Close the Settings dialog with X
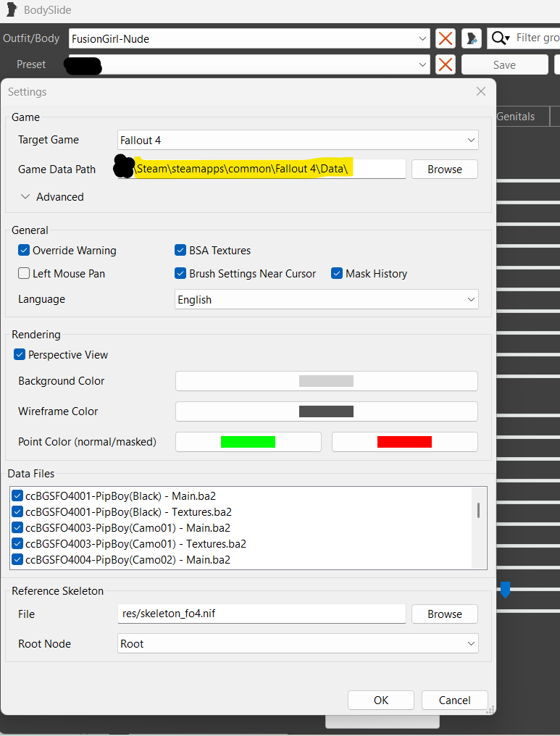The image size is (560, 736). click(480, 91)
